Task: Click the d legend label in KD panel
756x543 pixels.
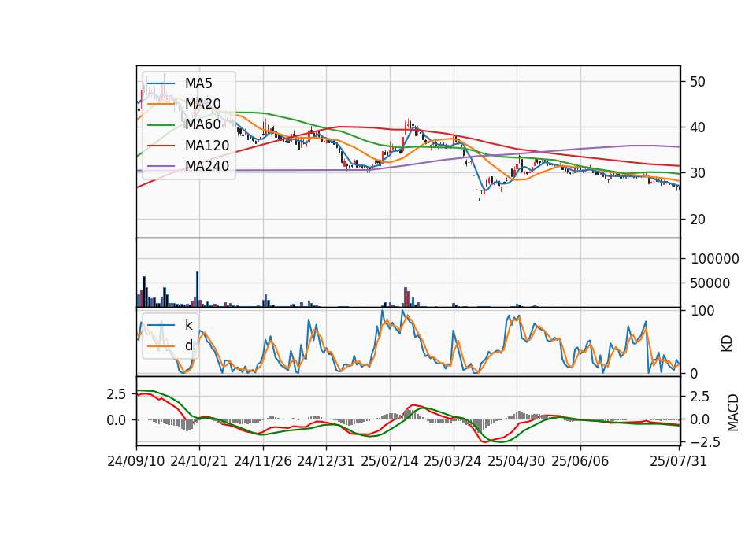Action: (188, 345)
